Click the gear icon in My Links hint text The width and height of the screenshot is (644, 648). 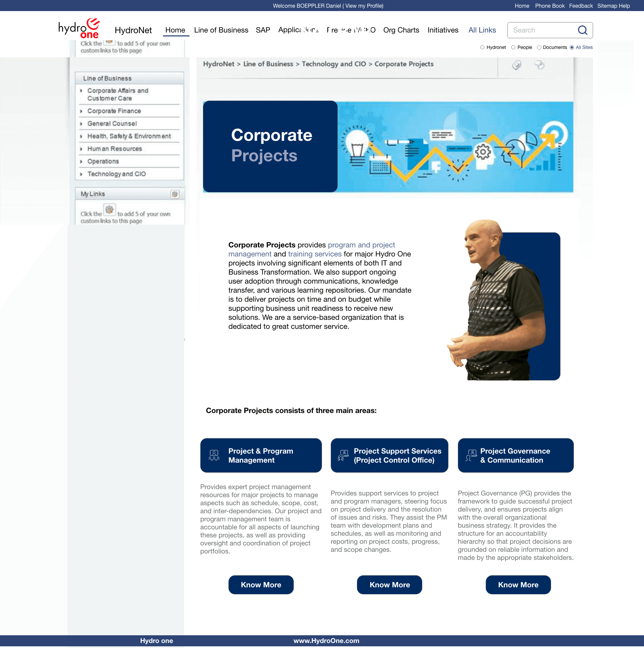109,210
